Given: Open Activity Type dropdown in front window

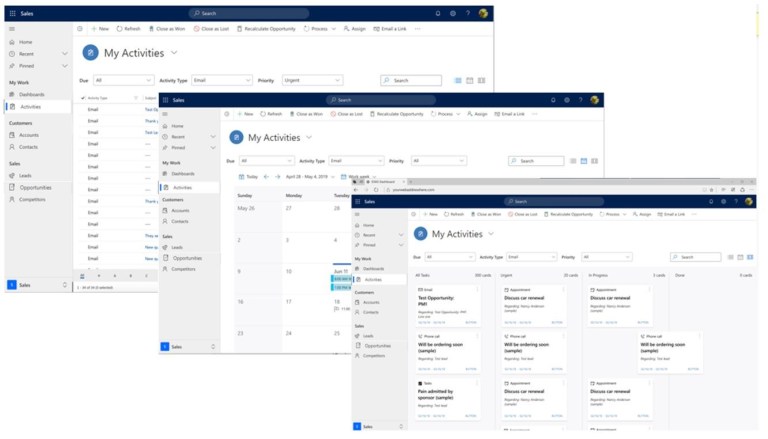Looking at the screenshot, I should pyautogui.click(x=532, y=257).
